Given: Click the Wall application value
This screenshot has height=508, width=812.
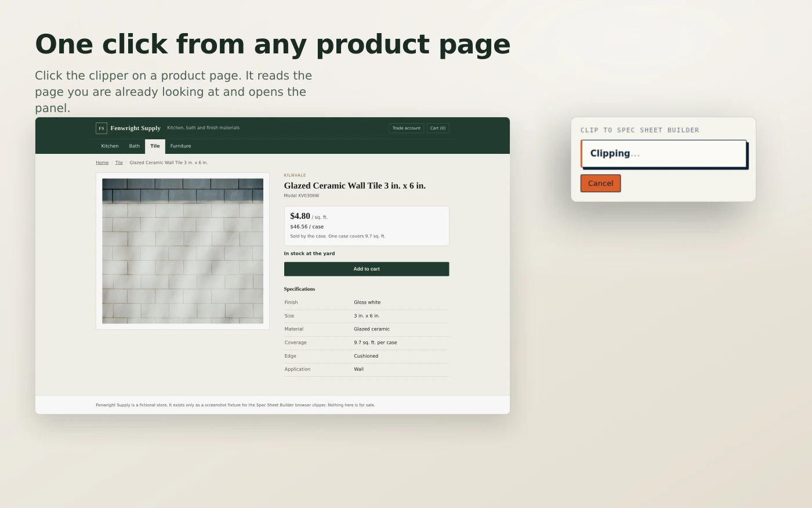Looking at the screenshot, I should (x=358, y=369).
